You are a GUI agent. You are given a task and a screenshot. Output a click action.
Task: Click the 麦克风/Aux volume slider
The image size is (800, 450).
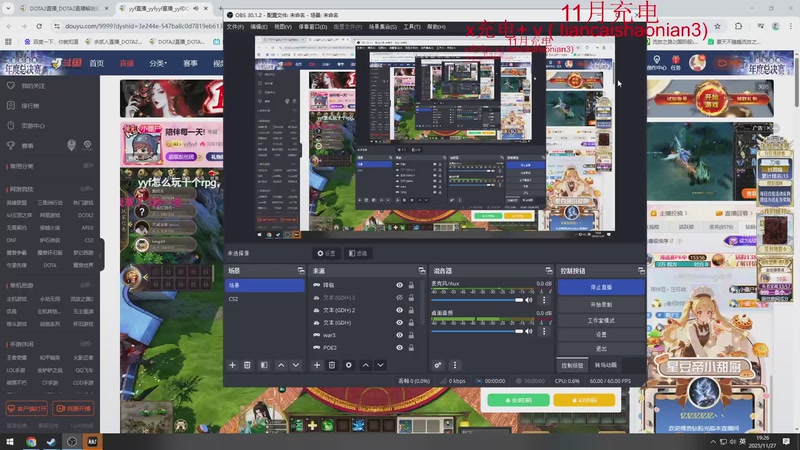point(477,300)
